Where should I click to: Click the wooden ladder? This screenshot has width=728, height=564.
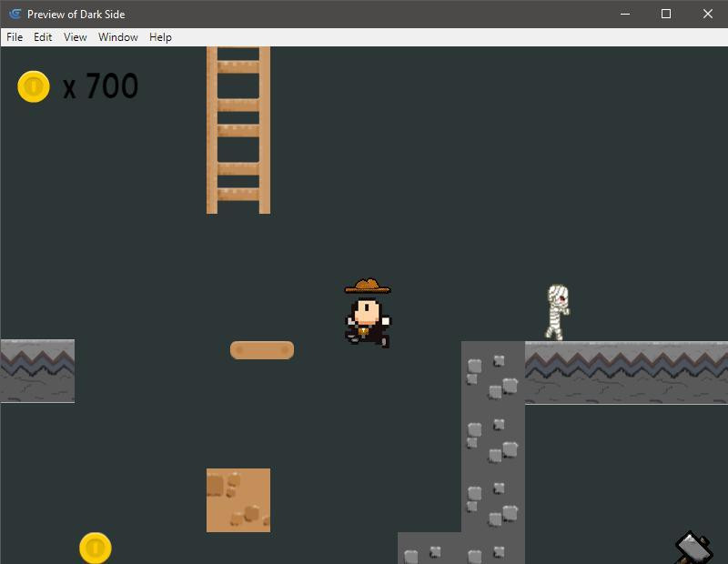(x=238, y=130)
